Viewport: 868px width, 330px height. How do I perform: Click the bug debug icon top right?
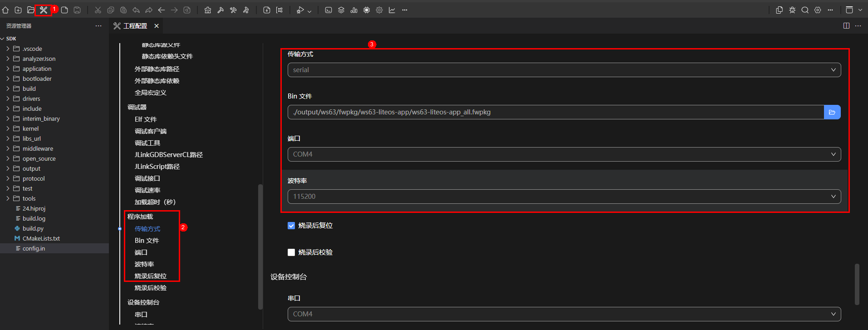coord(792,10)
